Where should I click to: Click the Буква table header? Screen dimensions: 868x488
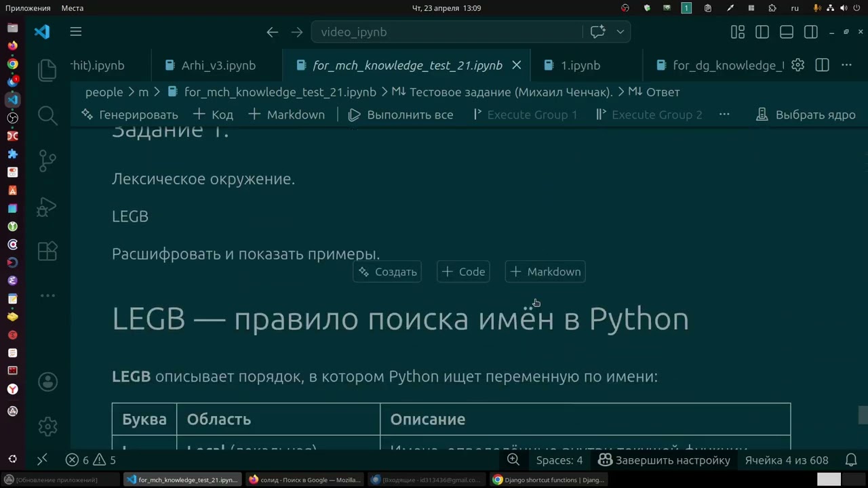144,420
